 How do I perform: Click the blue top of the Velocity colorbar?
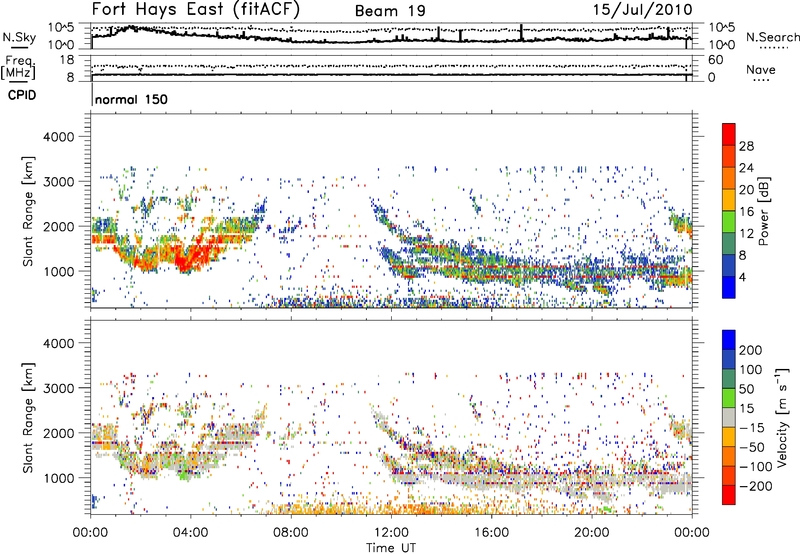click(x=729, y=340)
